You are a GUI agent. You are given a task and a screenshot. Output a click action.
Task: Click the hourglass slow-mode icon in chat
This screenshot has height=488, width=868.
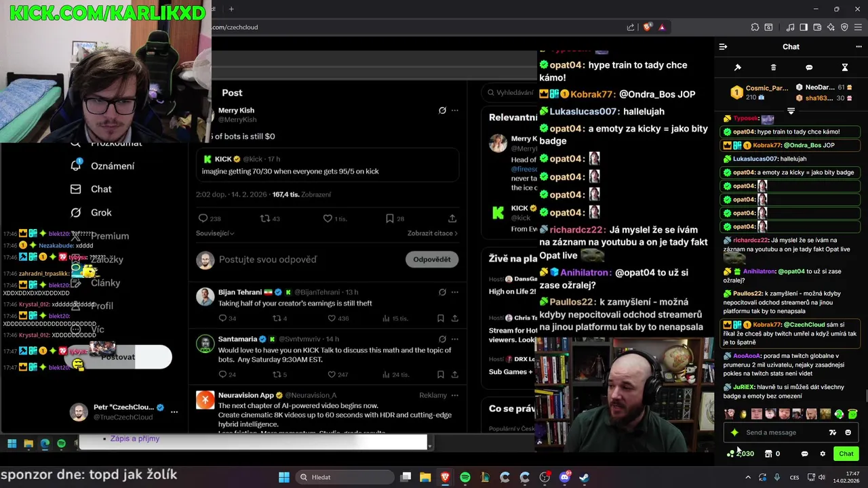coord(845,68)
